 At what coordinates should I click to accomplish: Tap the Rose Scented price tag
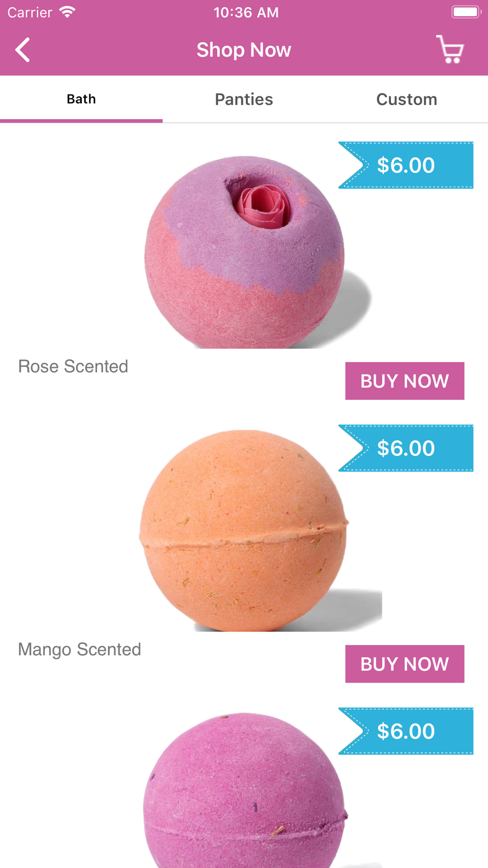406,165
